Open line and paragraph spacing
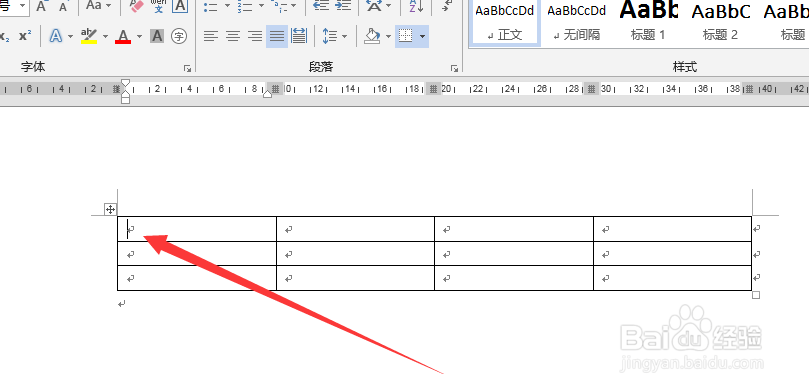The width and height of the screenshot is (809, 391). point(330,36)
